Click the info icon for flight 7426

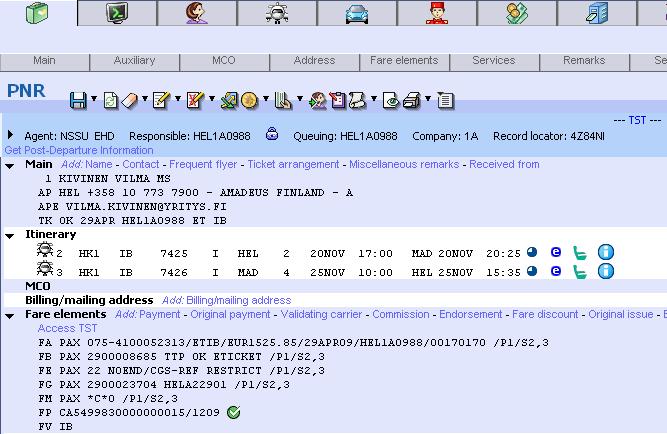click(x=606, y=271)
